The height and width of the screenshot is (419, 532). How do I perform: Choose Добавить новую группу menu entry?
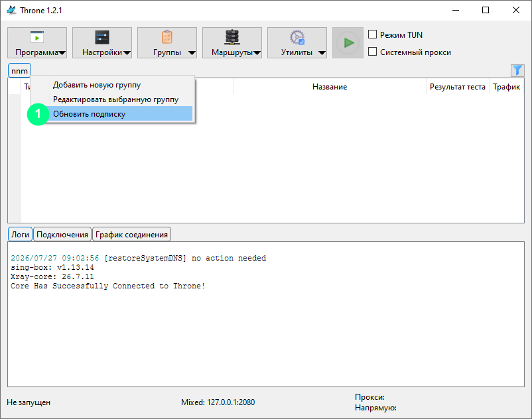pyautogui.click(x=112, y=85)
